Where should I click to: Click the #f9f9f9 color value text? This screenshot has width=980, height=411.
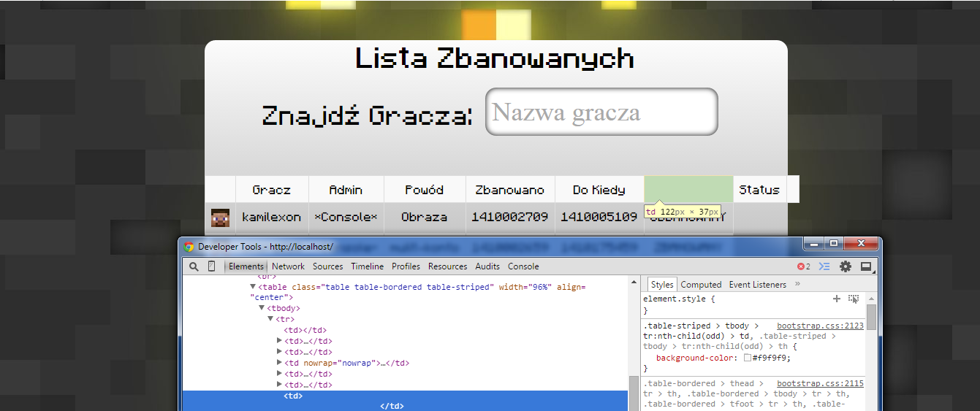pyautogui.click(x=770, y=358)
